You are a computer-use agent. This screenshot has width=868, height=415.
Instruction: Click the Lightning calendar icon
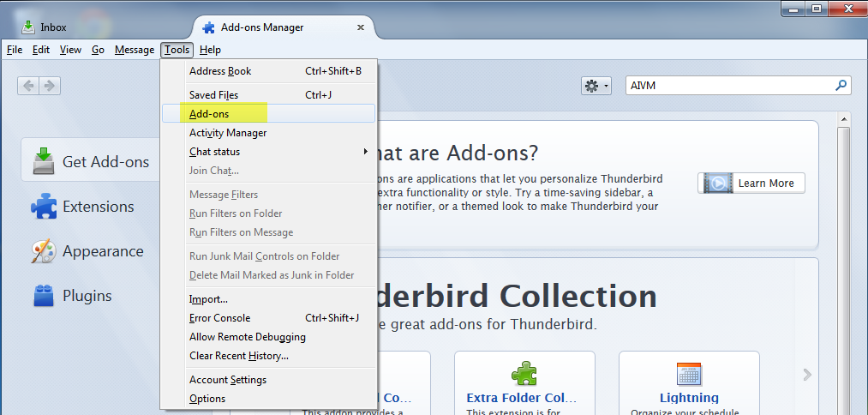click(x=689, y=374)
